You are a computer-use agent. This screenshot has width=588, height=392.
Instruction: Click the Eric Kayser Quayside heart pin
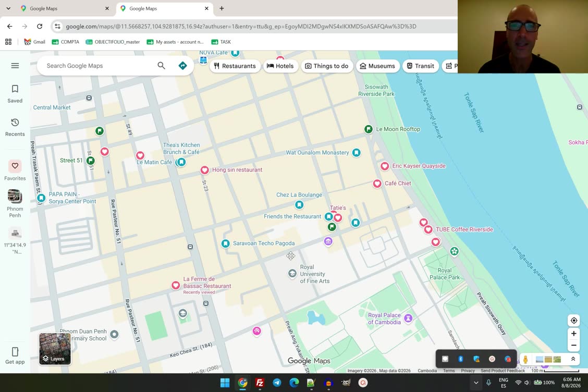click(x=385, y=166)
